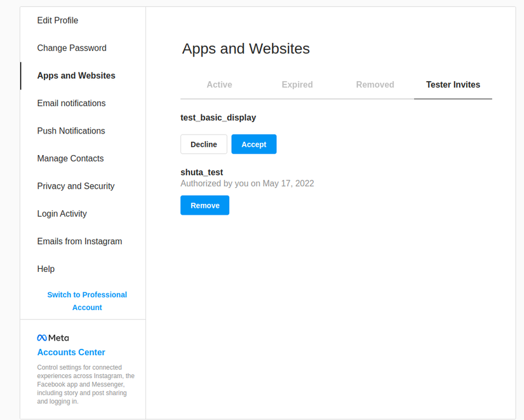
Task: Select Apps and Websites sidebar item
Action: [76, 76]
